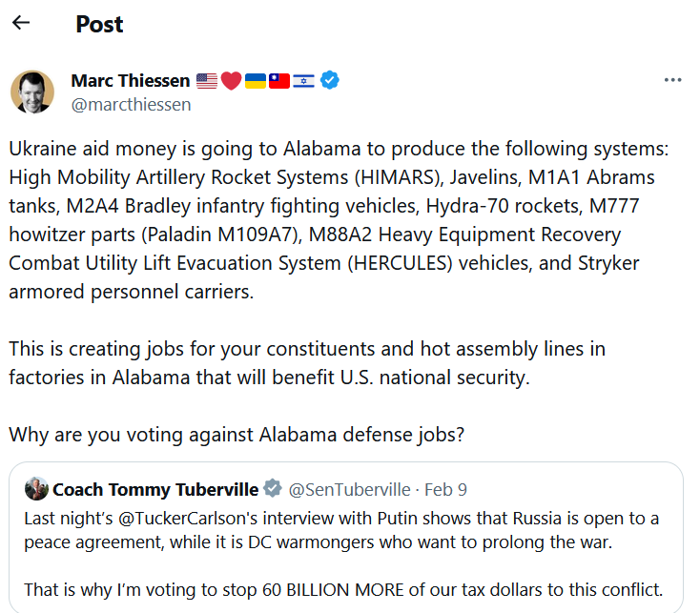Click the Taiwan flag emoji in the name
700x613 pixels.
(x=279, y=81)
